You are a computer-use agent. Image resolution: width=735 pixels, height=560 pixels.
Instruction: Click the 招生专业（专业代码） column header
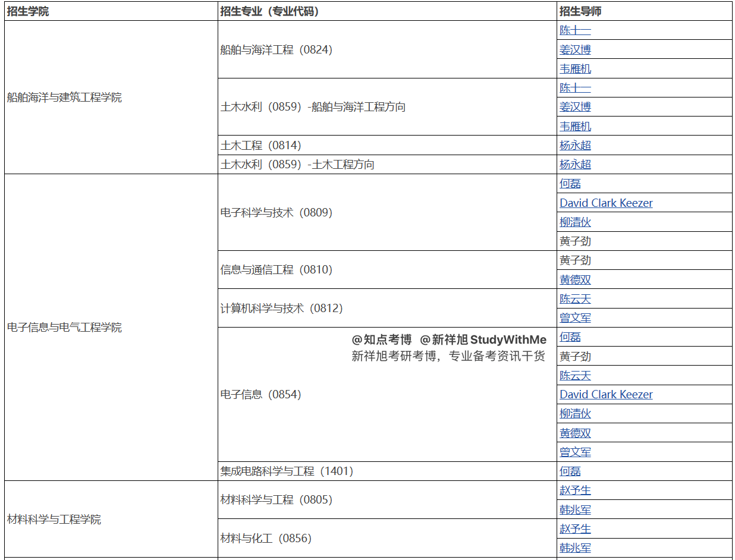387,11
